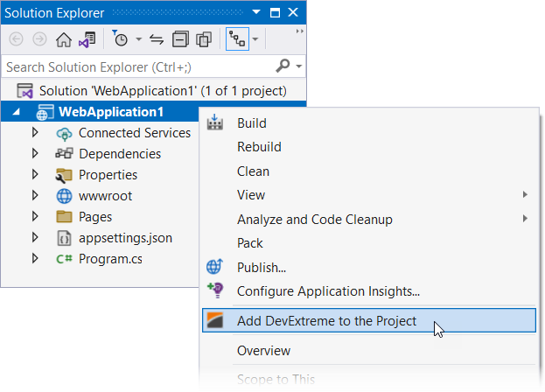Viewport: 545px width, 392px height.
Task: Click the DevExtreme logo icon
Action: [x=215, y=320]
